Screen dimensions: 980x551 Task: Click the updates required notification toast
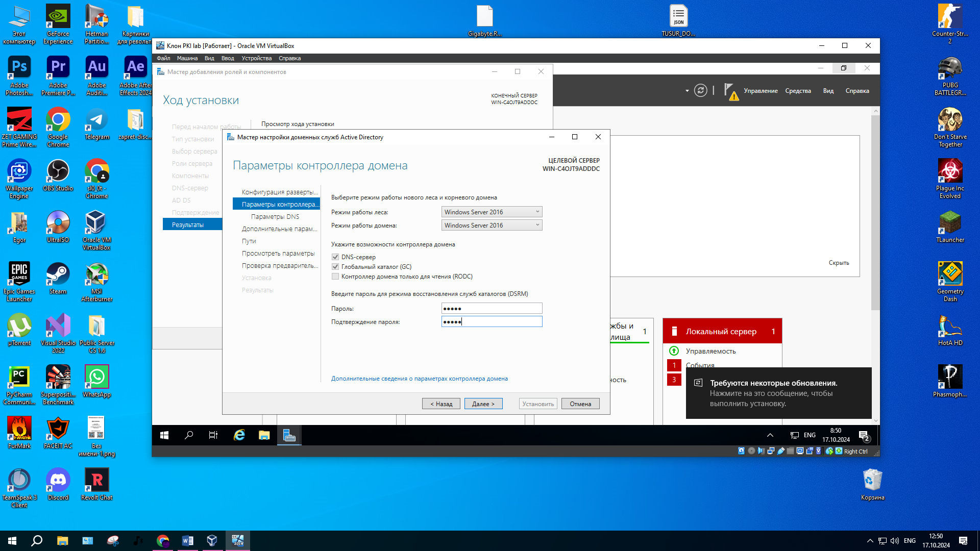pos(778,393)
